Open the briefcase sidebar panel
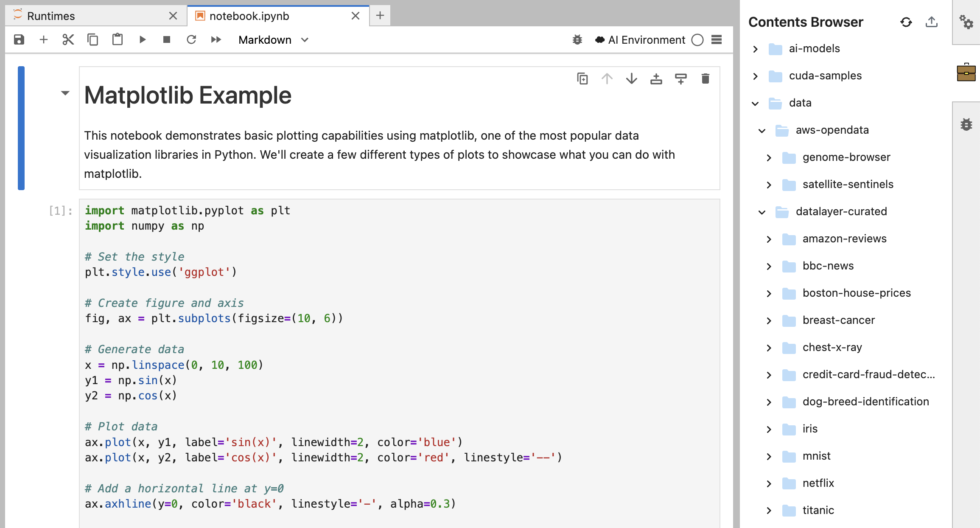This screenshot has width=980, height=528. (x=966, y=72)
